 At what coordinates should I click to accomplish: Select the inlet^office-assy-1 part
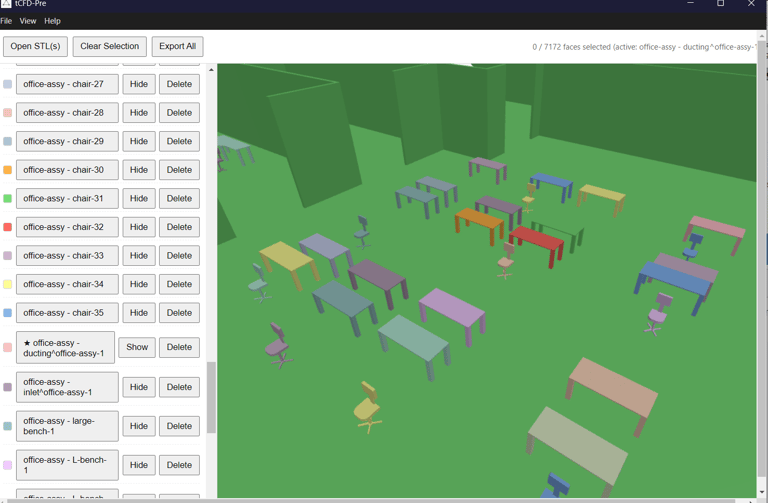pyautogui.click(x=67, y=387)
